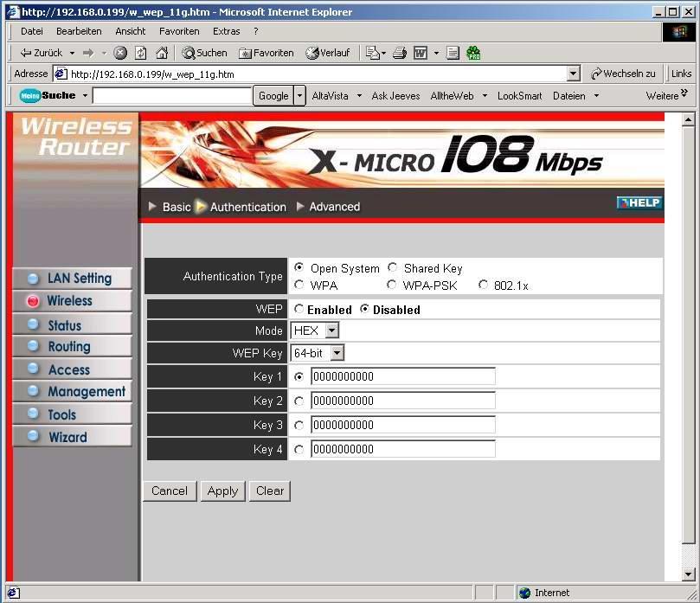This screenshot has height=603, width=700.
Task: Open the Ansicht menu
Action: click(131, 31)
